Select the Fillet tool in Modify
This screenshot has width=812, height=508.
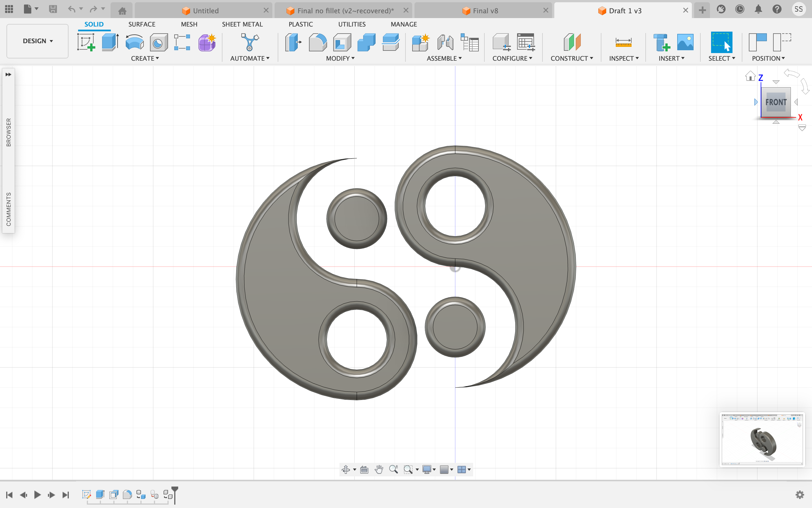tap(318, 42)
